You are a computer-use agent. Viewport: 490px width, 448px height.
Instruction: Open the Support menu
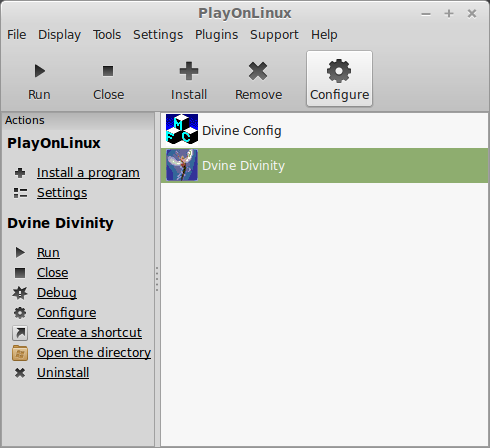point(274,35)
